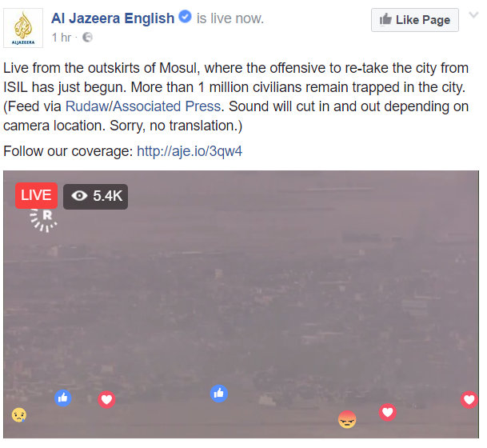Screen dimensions: 487x448
Task: Click the Like Page button
Action: [415, 20]
